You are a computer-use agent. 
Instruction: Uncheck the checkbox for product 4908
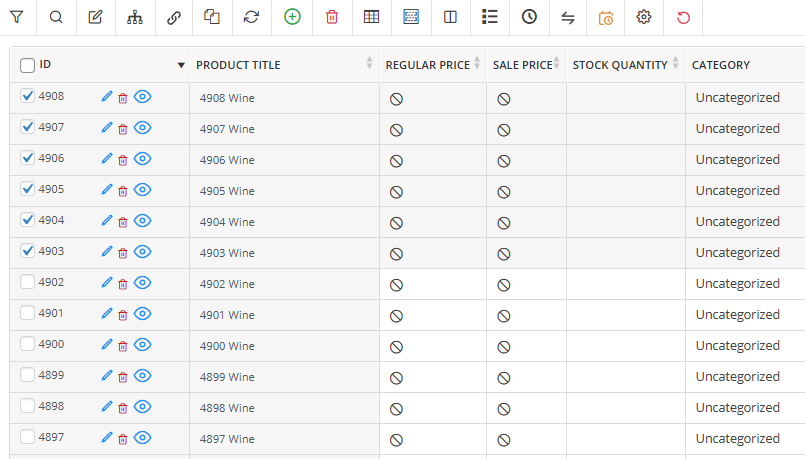[x=27, y=96]
